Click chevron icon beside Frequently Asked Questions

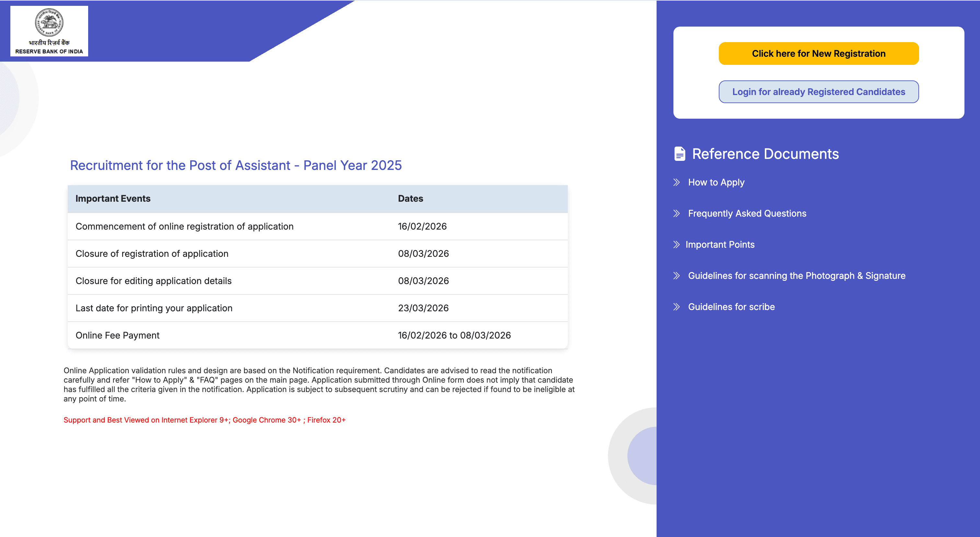[x=676, y=213]
